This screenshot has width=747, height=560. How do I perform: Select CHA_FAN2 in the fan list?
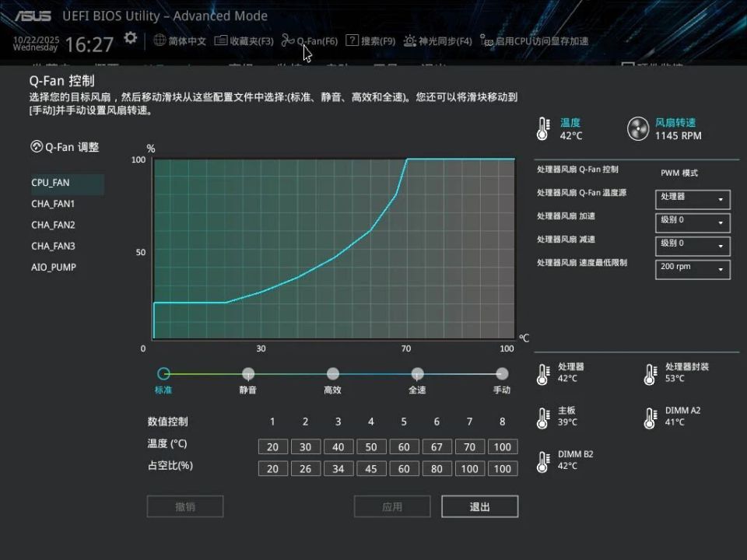[52, 225]
